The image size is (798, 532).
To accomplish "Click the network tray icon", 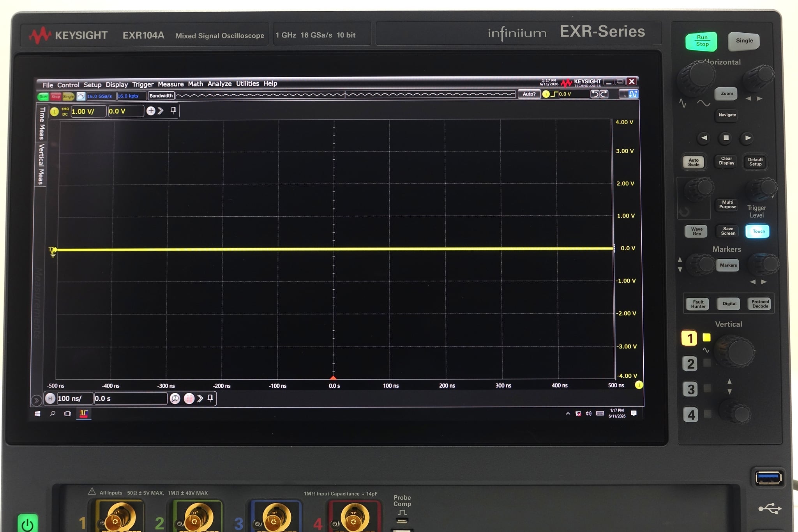I will [x=578, y=414].
